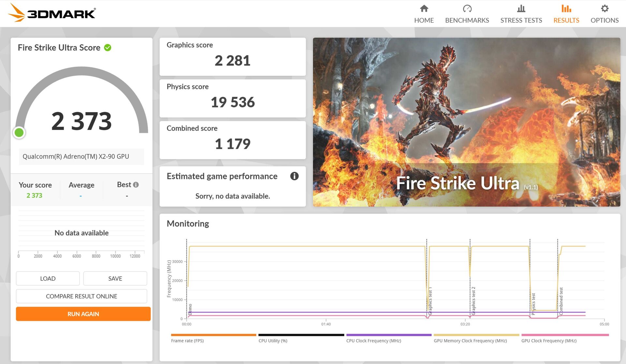Click the green validation checkmark icon

tap(108, 48)
